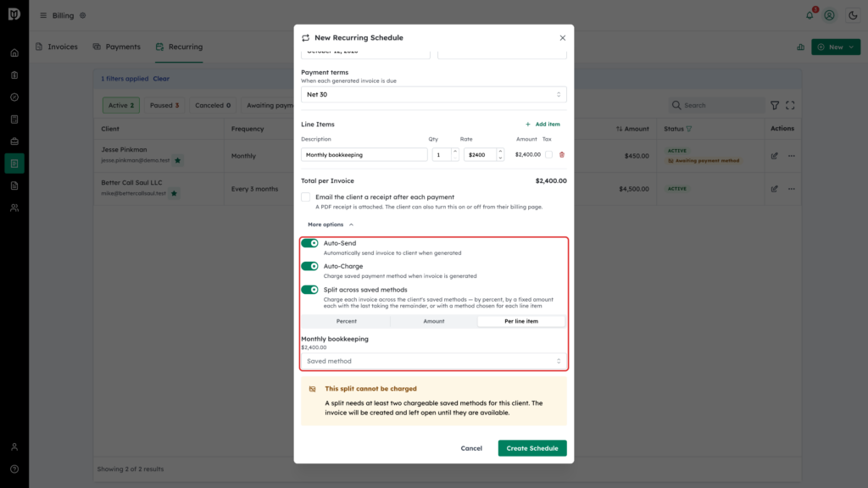Screen dimensions: 868x488
Task: Disable the Auto-Send toggle
Action: coord(309,243)
